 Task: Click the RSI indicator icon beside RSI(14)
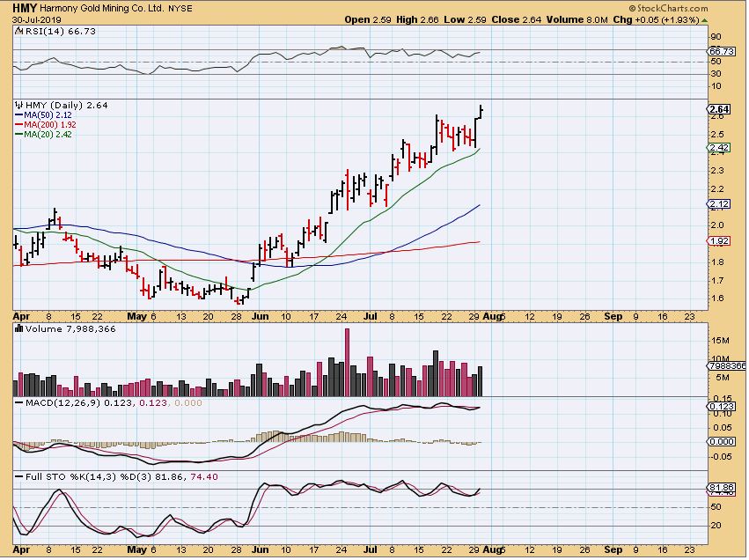[18, 31]
